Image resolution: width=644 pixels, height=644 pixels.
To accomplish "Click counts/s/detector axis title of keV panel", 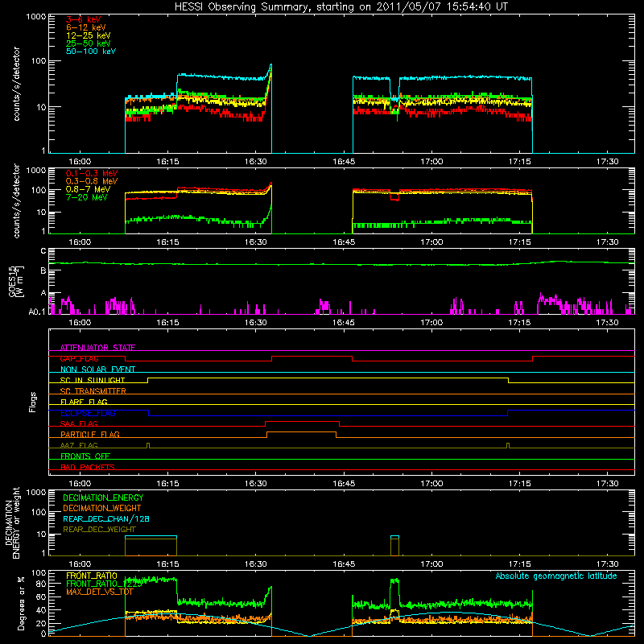I will pos(16,84).
